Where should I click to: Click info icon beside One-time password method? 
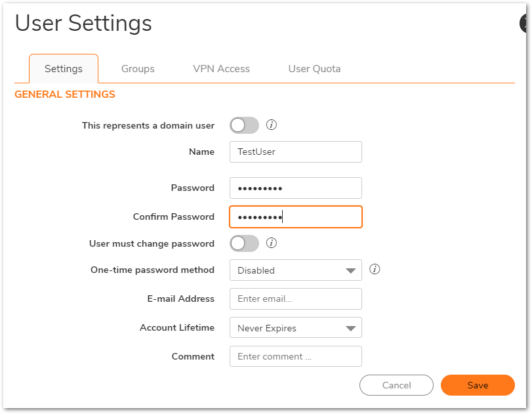pyautogui.click(x=375, y=270)
